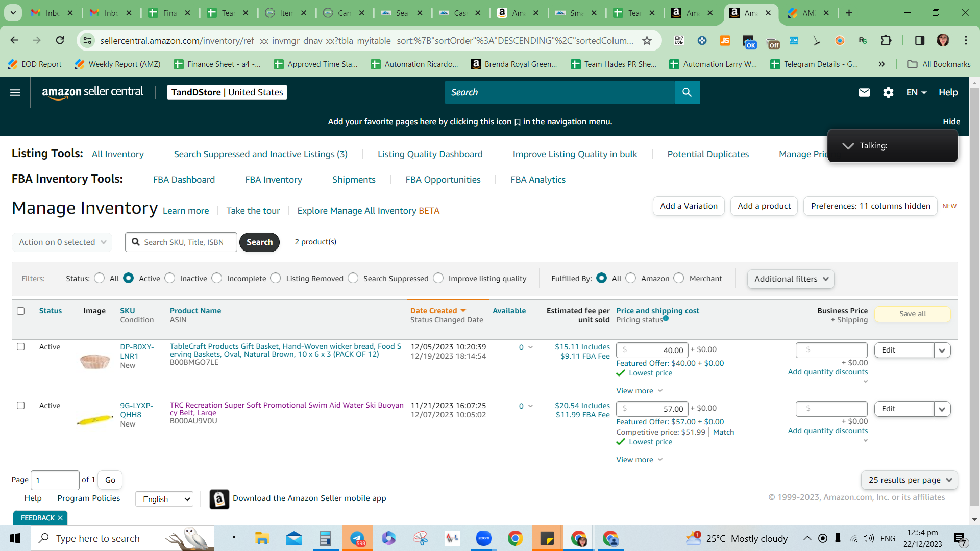
Task: Select the Listing Removed status filter
Action: point(276,278)
